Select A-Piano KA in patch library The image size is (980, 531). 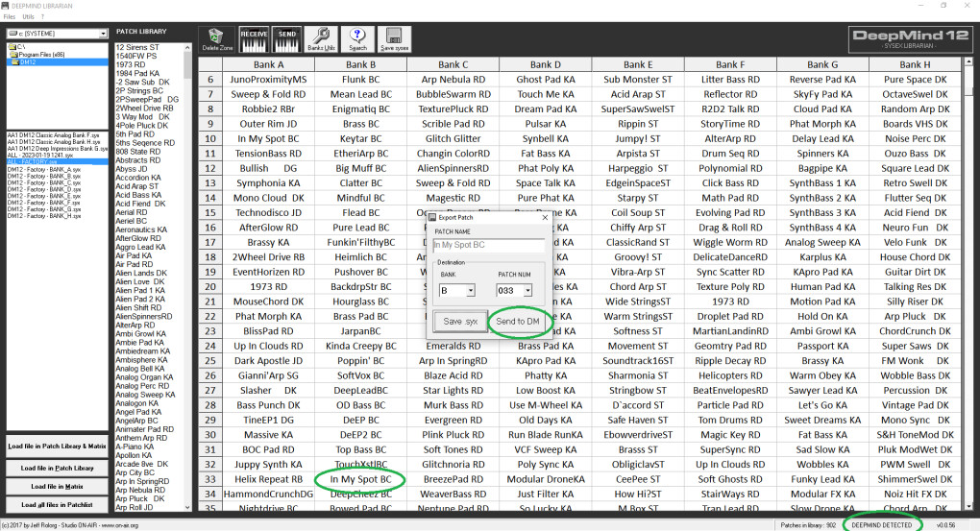click(x=135, y=447)
